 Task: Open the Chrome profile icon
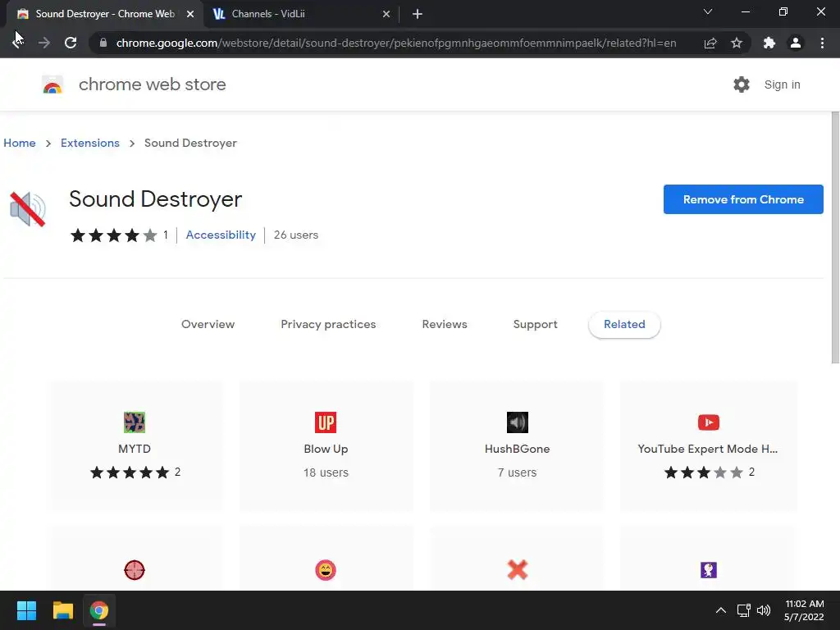[x=796, y=43]
